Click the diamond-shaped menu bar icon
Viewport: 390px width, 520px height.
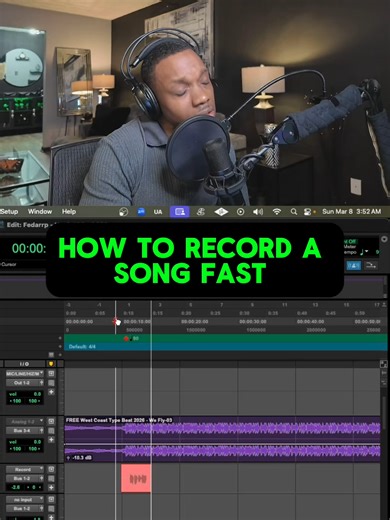[x=221, y=212]
